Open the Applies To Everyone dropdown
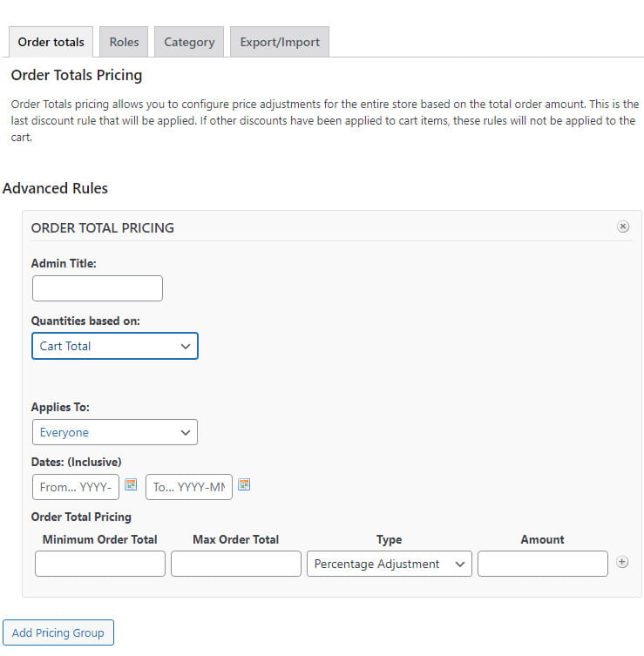This screenshot has width=644, height=656. pyautogui.click(x=115, y=432)
